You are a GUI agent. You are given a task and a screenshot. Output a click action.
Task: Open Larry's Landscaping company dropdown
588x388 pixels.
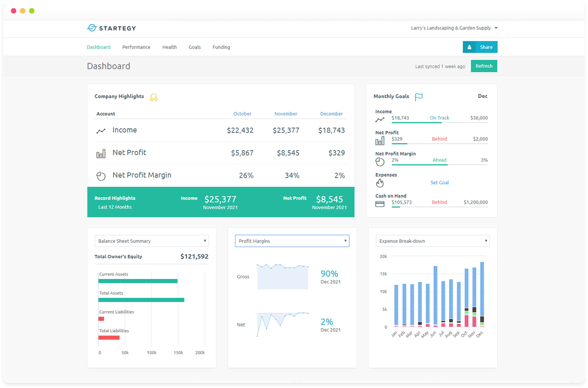pyautogui.click(x=454, y=28)
